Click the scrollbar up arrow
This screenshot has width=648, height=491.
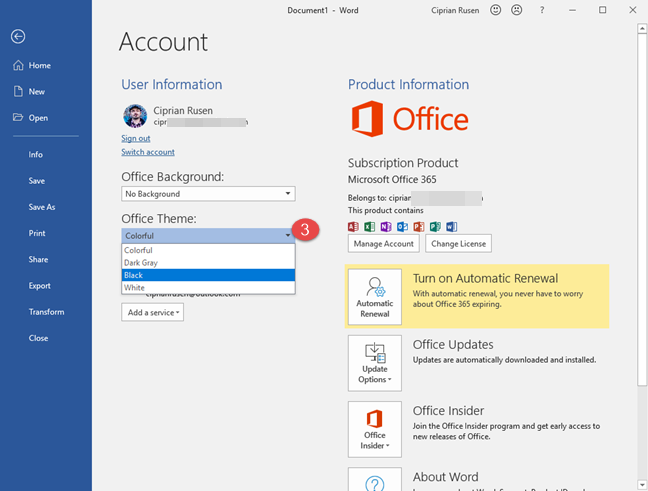pyautogui.click(x=642, y=29)
